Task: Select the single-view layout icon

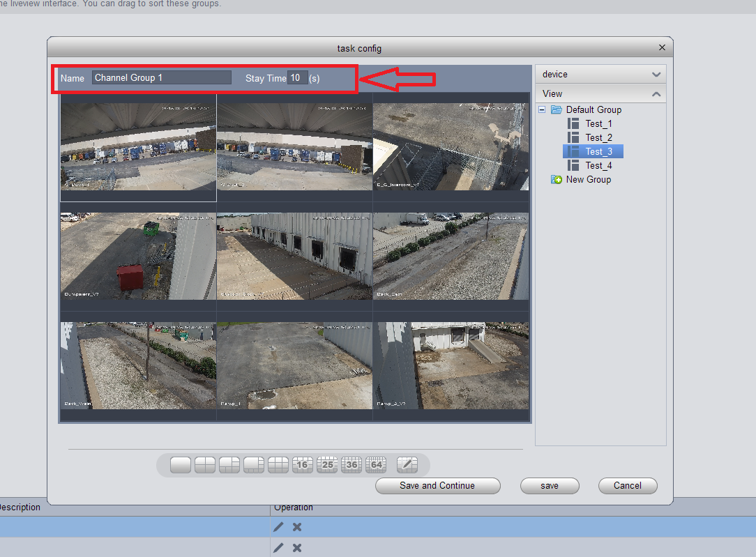Action: [181, 465]
